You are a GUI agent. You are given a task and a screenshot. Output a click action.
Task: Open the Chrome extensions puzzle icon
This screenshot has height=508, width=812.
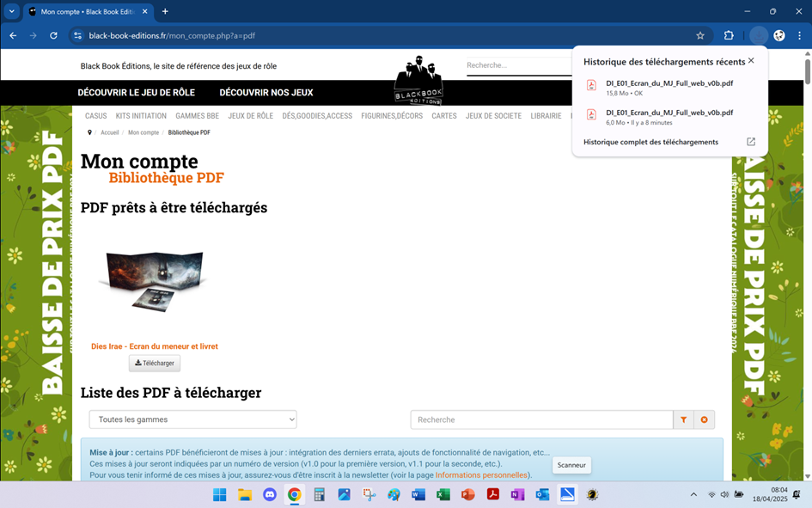(729, 35)
